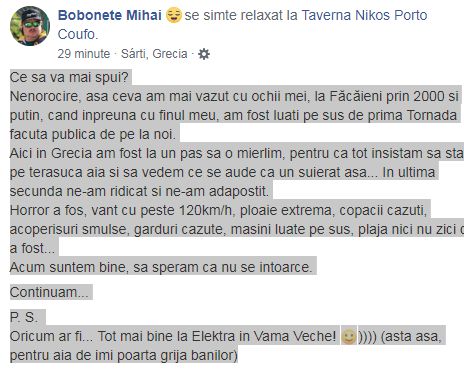Image resolution: width=464 pixels, height=374 pixels.
Task: Click the "P. S." line
Action: (24, 317)
